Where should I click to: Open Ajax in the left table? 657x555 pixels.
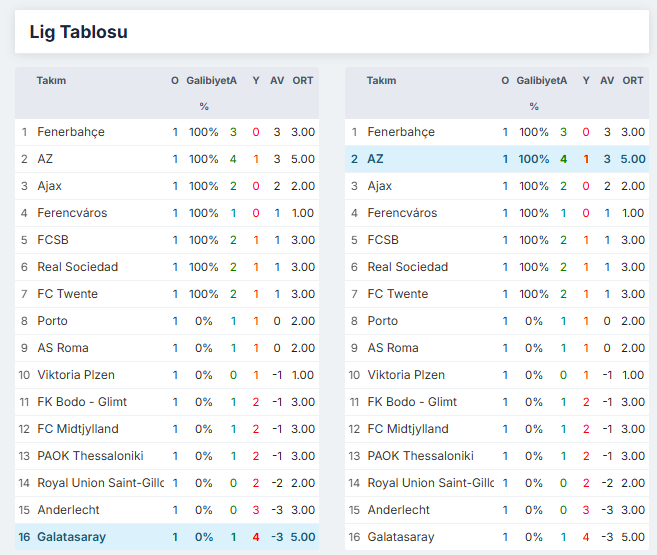[50, 186]
